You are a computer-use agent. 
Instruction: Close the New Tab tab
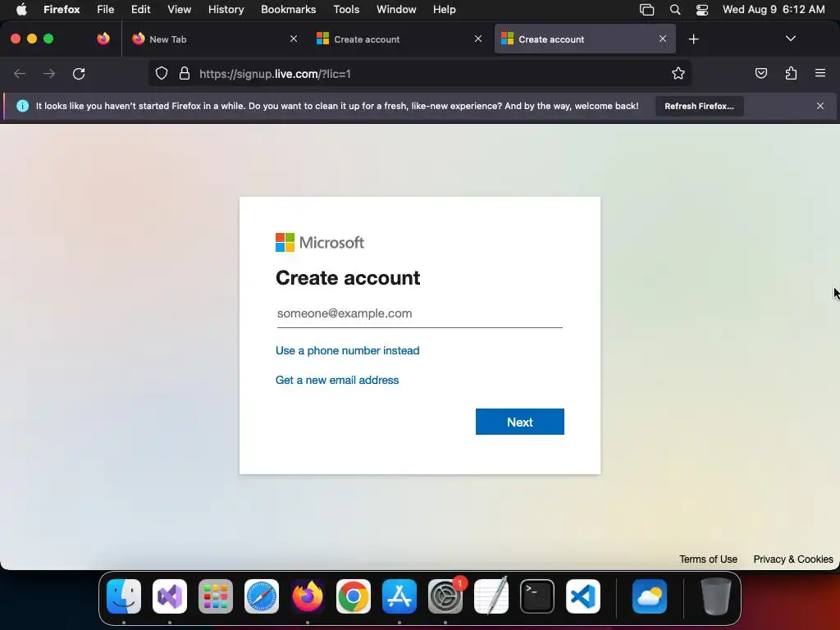click(294, 39)
